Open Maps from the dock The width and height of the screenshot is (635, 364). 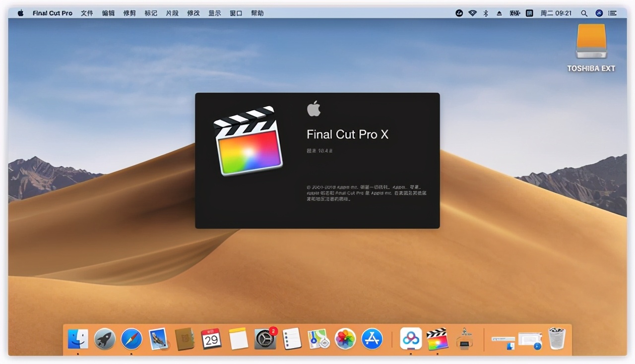tap(318, 339)
